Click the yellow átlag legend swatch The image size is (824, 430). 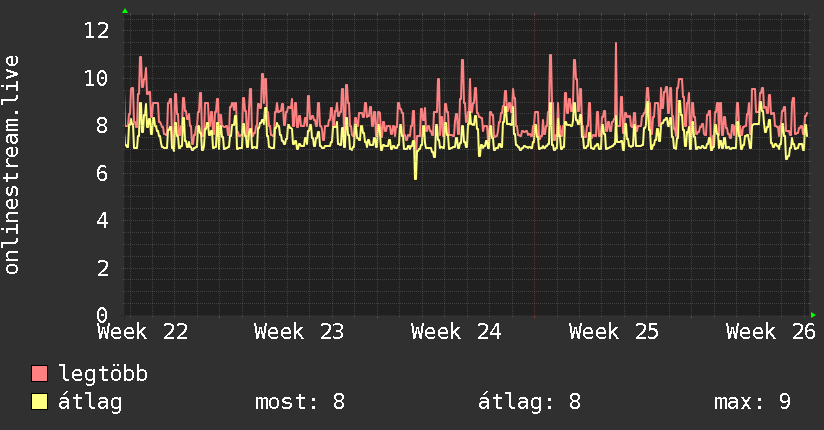point(39,402)
